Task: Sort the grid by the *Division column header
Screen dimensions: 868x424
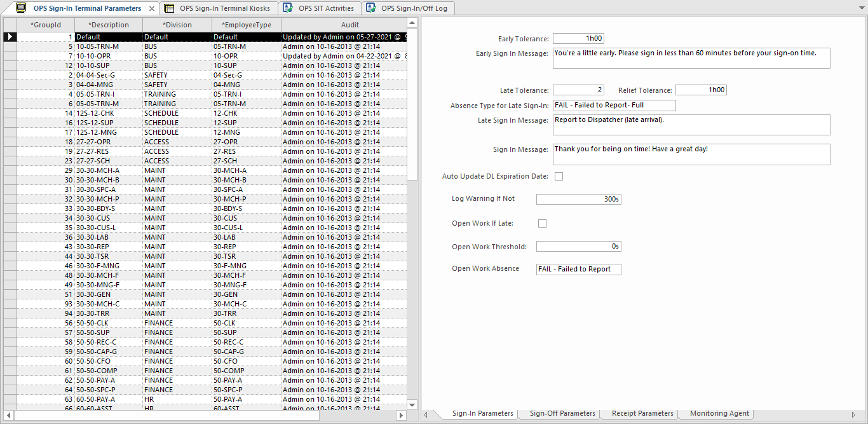Action: pos(176,24)
